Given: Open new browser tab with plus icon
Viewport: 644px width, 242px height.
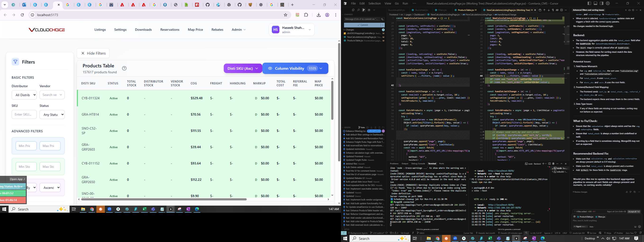Looking at the screenshot, I should click(292, 5).
